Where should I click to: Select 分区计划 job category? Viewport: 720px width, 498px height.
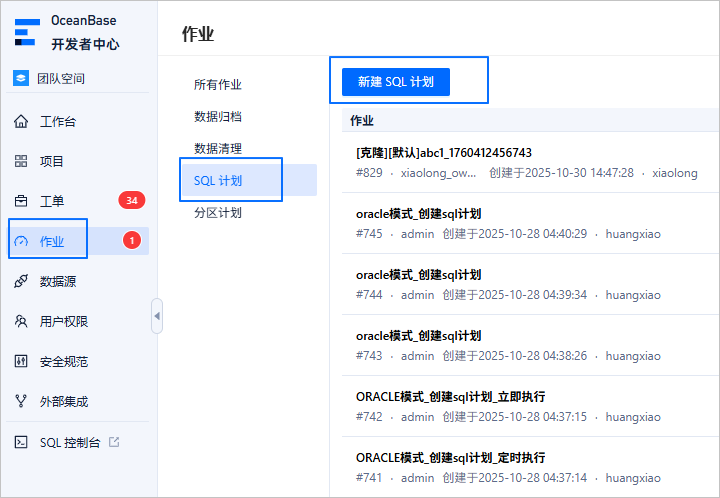[218, 213]
